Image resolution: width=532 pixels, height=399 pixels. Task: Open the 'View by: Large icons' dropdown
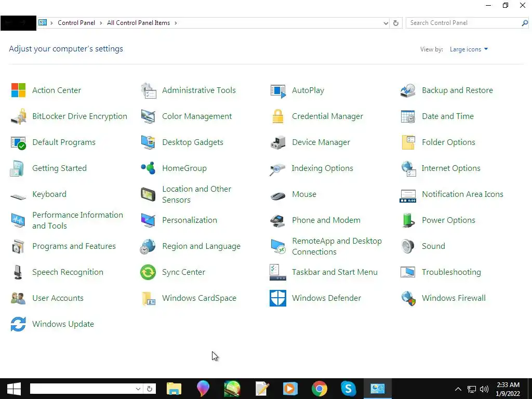point(469,49)
